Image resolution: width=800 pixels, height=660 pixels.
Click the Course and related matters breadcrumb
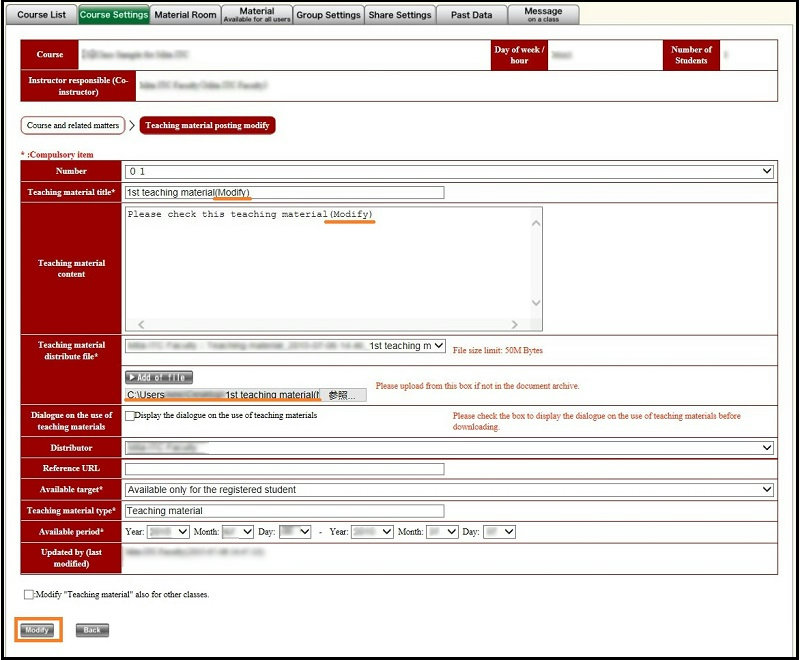74,126
